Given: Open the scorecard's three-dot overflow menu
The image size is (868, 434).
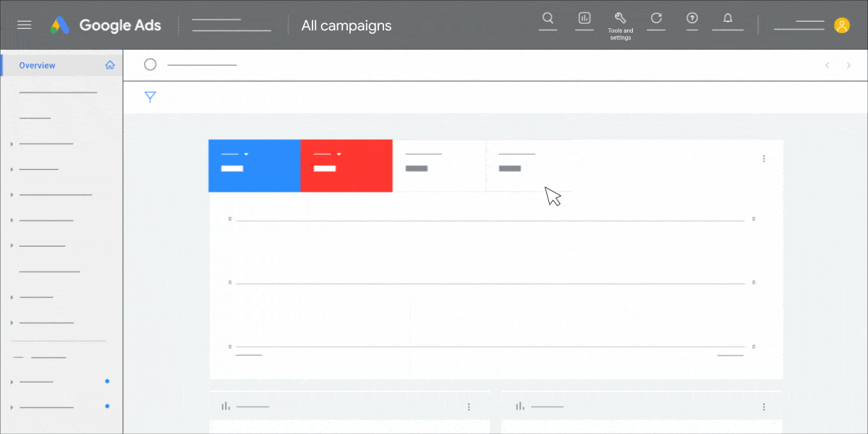Looking at the screenshot, I should click(x=764, y=158).
